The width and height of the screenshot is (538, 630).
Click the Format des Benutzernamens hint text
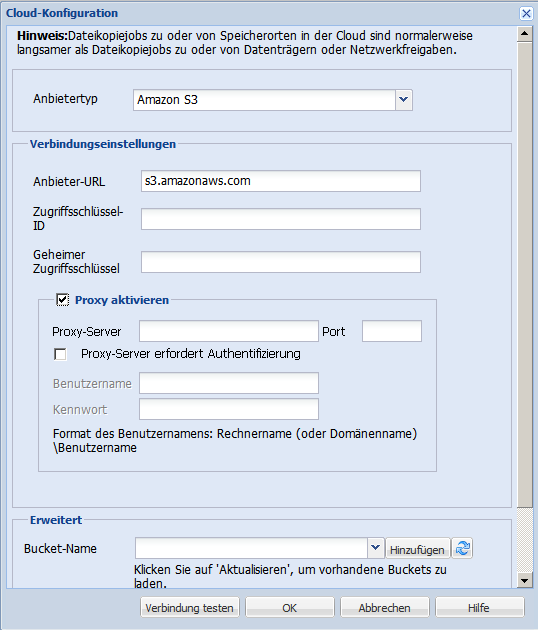click(x=235, y=441)
